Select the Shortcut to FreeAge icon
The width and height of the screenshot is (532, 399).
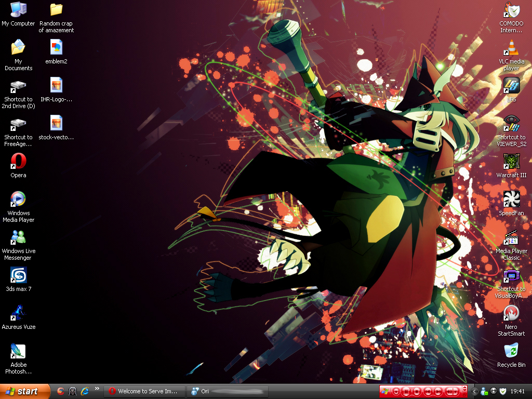tap(18, 131)
